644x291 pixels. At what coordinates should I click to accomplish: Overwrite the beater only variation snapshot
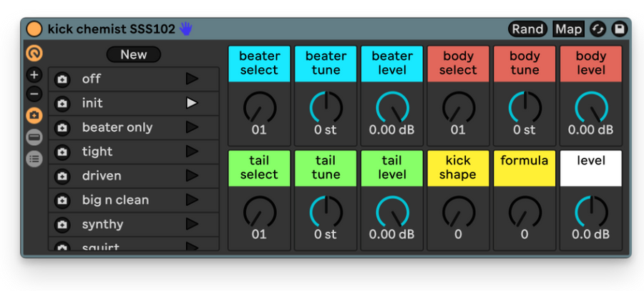pyautogui.click(x=62, y=128)
